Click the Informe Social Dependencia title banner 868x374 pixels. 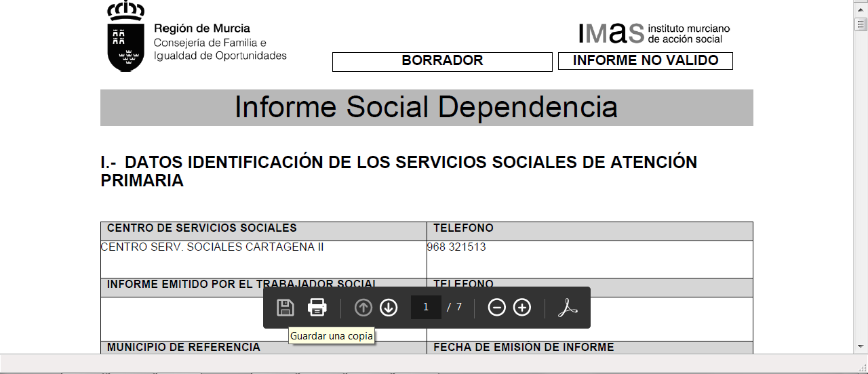click(x=427, y=108)
